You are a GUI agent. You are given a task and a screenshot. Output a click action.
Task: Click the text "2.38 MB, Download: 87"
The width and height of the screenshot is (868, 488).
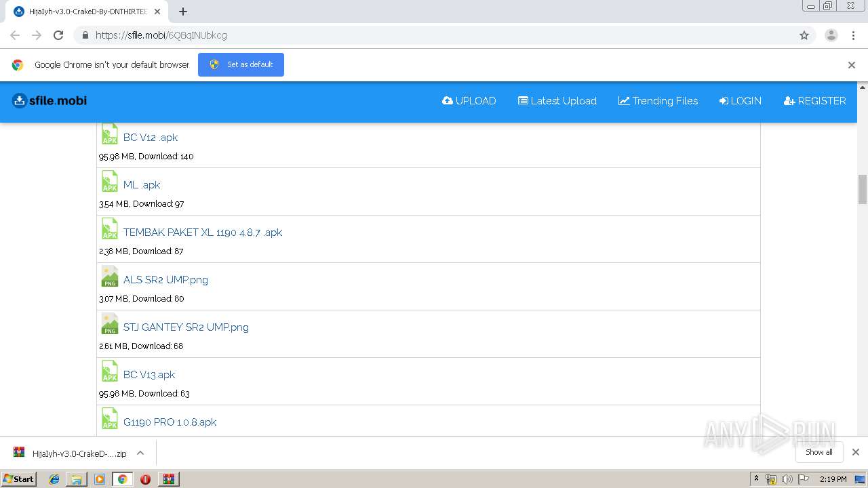coord(141,251)
